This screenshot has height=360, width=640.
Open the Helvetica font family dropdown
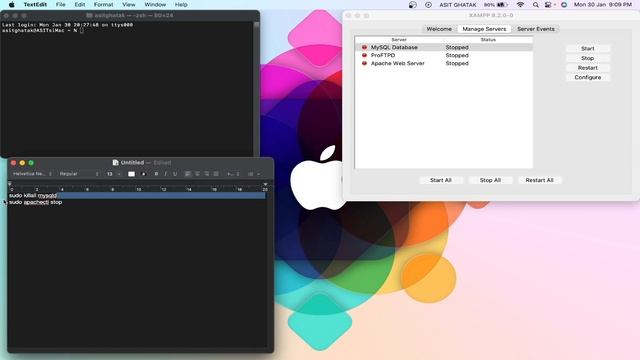[x=32, y=174]
